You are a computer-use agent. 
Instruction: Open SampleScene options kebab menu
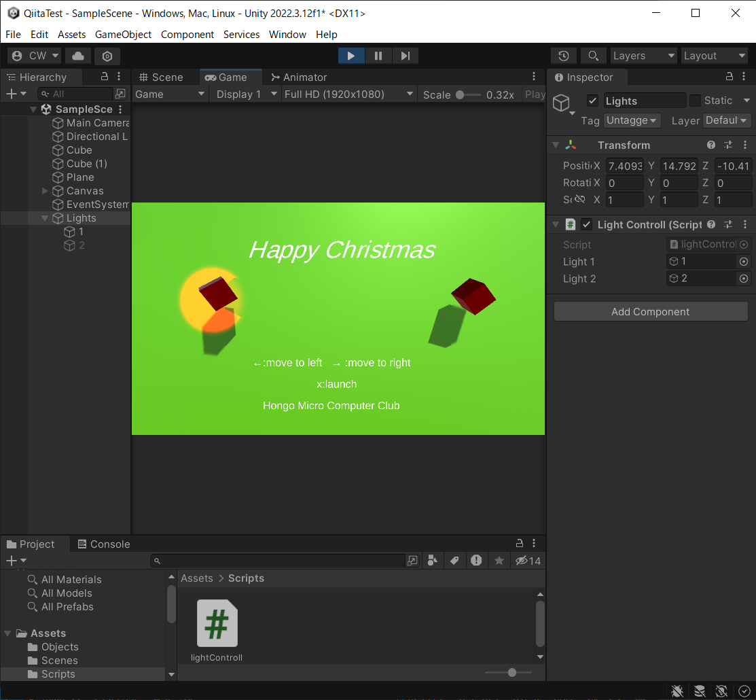[120, 109]
